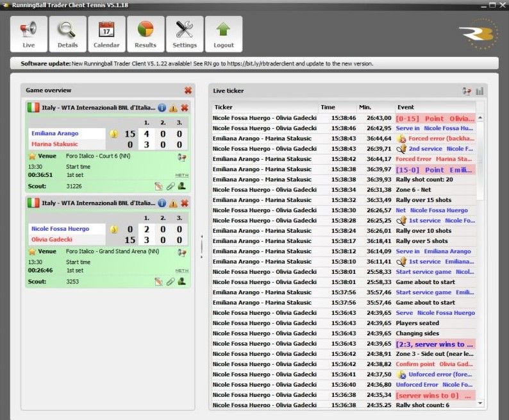Open the Live view from toolbar
This screenshot has height=420, width=509.
(x=29, y=34)
